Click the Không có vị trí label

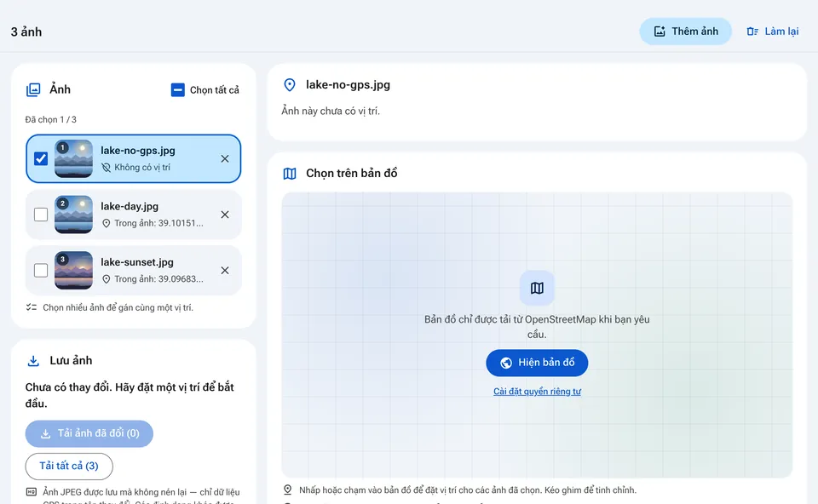click(x=142, y=168)
